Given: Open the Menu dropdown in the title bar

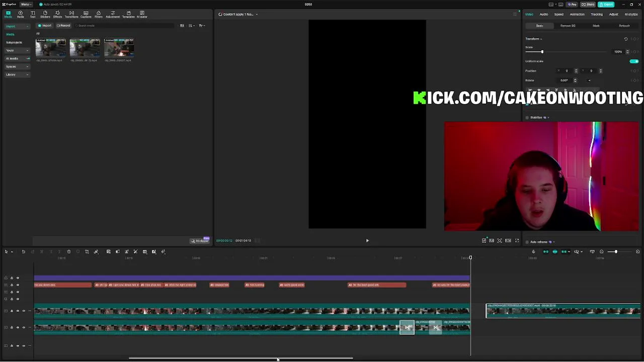Looking at the screenshot, I should [x=25, y=4].
